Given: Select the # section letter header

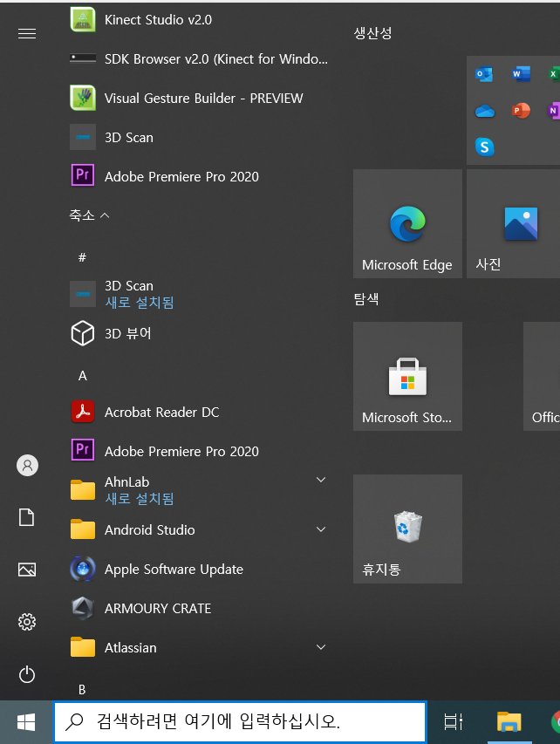Looking at the screenshot, I should (x=82, y=257).
